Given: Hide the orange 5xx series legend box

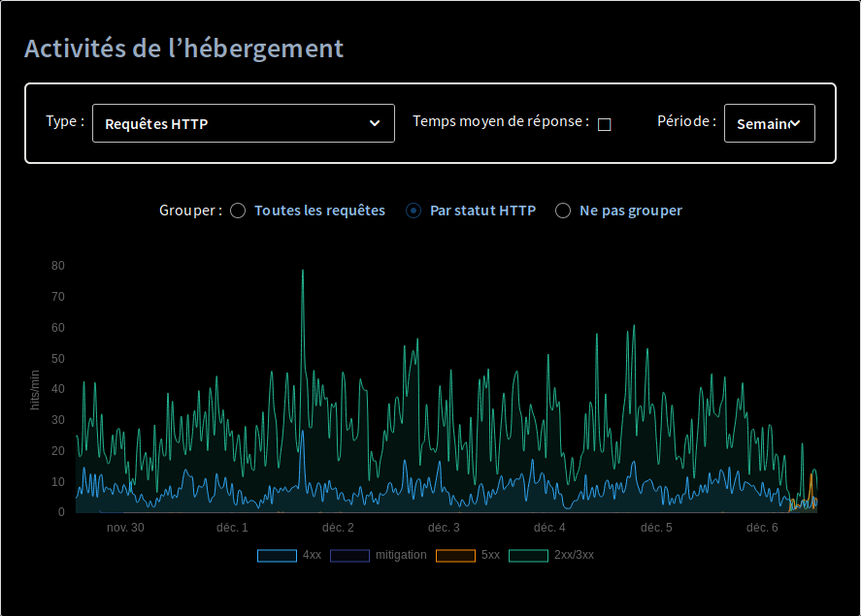Looking at the screenshot, I should click(455, 555).
